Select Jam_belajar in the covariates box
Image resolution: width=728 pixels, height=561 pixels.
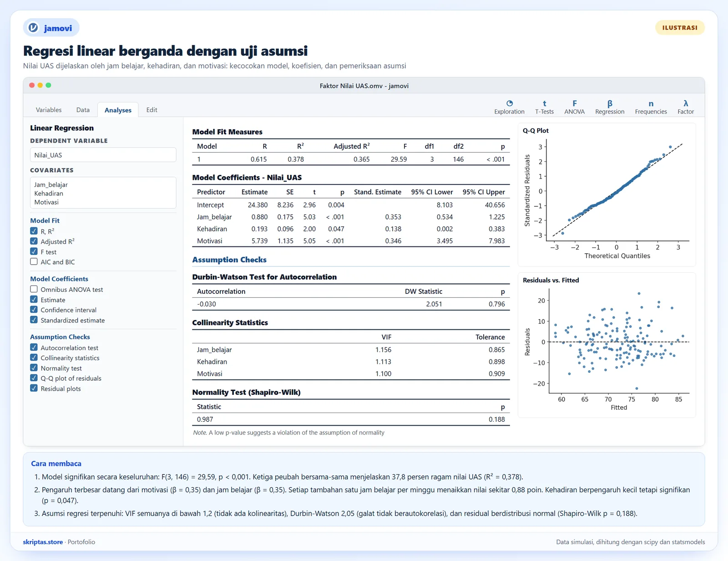pyautogui.click(x=51, y=184)
